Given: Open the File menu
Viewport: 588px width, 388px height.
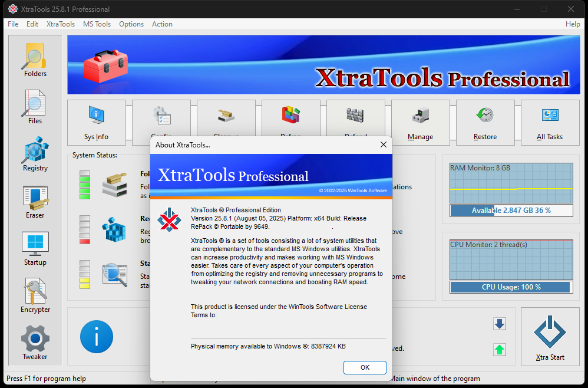Looking at the screenshot, I should (x=13, y=24).
